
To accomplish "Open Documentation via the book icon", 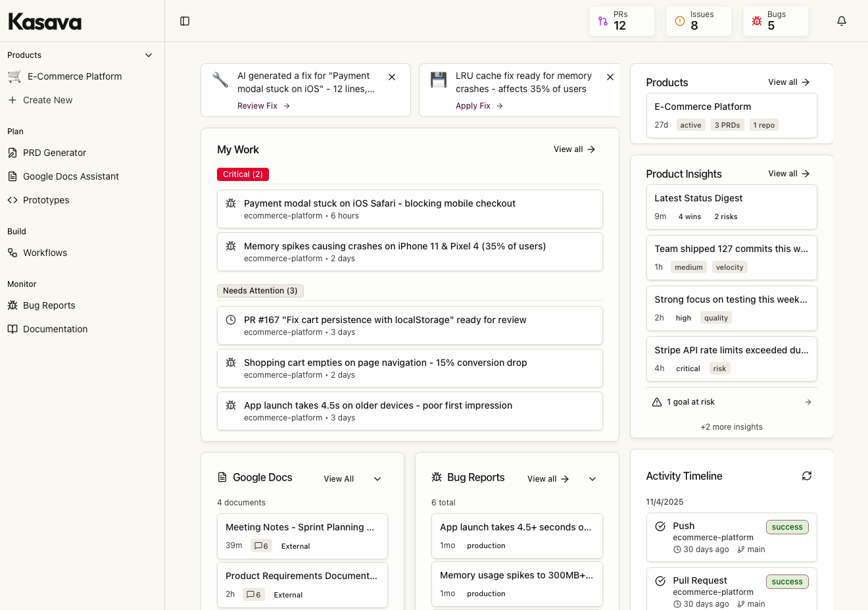I will pyautogui.click(x=13, y=329).
